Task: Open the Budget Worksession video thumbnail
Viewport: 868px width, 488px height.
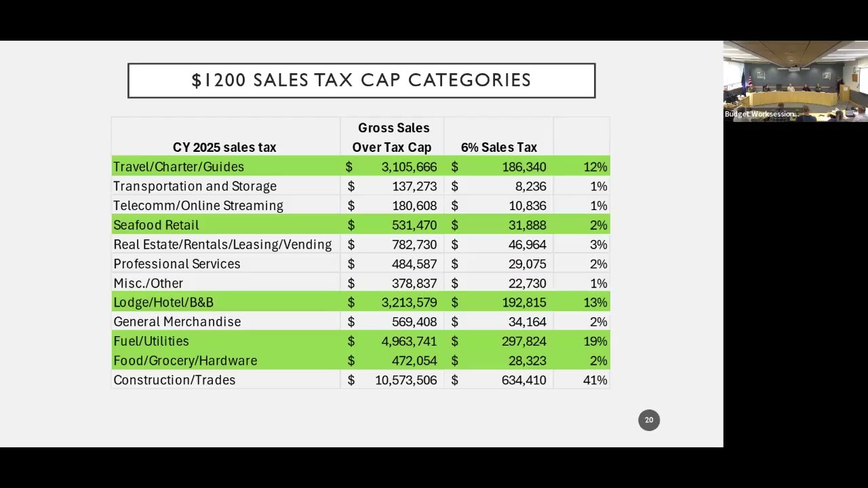Action: [795, 81]
